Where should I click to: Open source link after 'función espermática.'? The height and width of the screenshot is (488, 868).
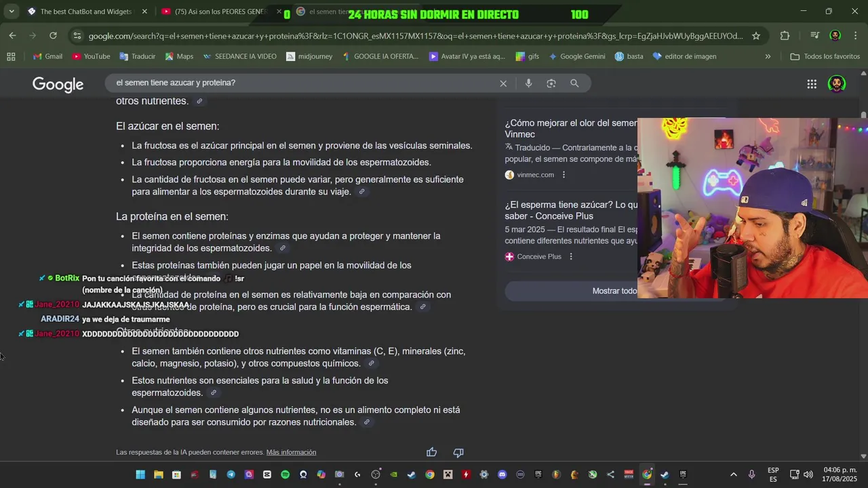(x=423, y=308)
